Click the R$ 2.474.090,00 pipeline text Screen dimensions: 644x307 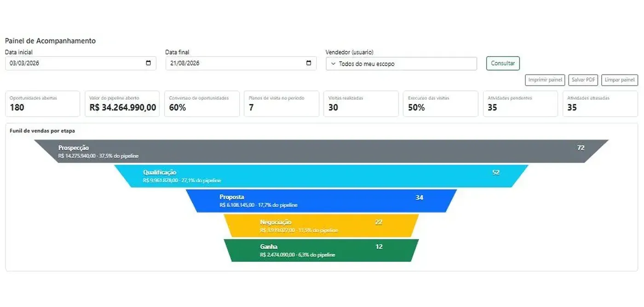(298, 255)
